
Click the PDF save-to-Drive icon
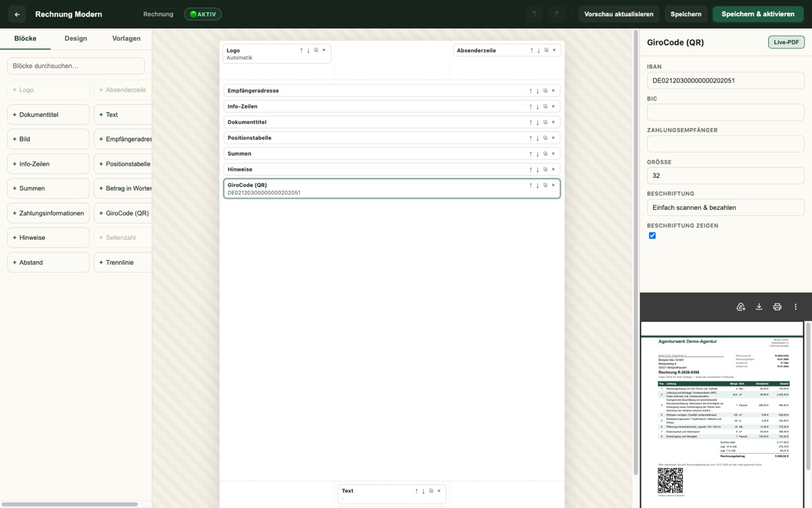pos(741,307)
